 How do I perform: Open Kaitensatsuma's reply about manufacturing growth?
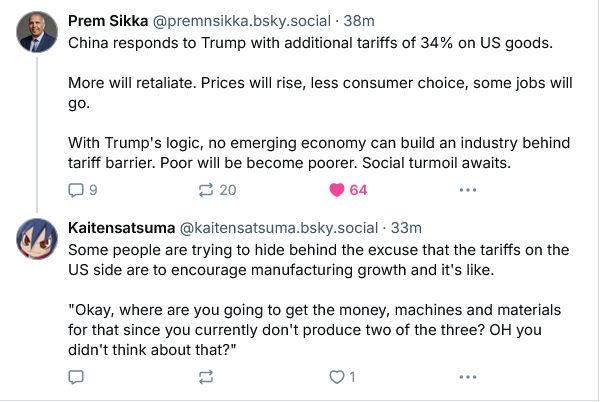coord(319,300)
